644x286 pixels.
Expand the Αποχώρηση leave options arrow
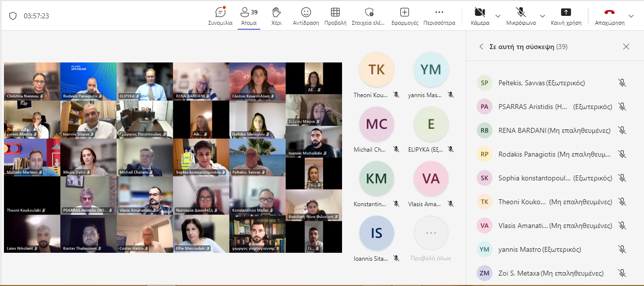pos(631,16)
